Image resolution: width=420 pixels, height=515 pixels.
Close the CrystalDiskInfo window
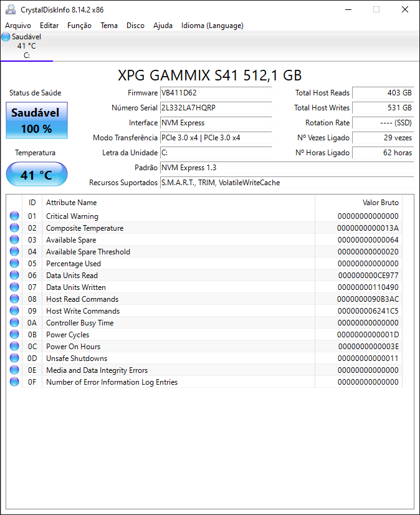pyautogui.click(x=405, y=9)
